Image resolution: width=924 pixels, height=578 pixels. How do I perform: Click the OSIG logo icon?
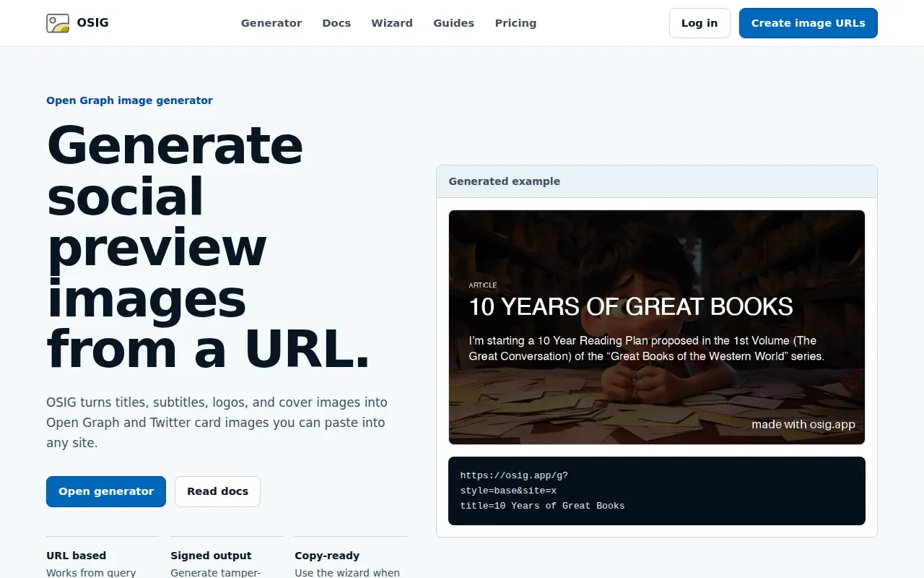[58, 23]
